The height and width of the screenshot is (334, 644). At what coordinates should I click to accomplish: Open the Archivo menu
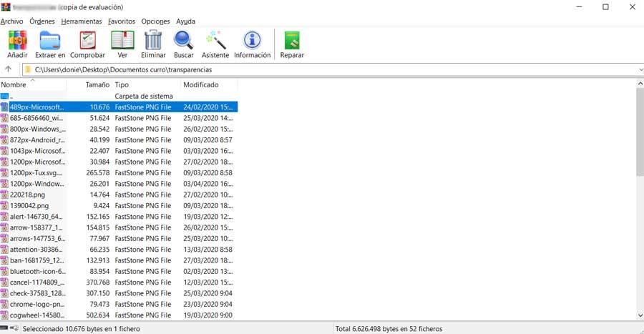pyautogui.click(x=11, y=21)
